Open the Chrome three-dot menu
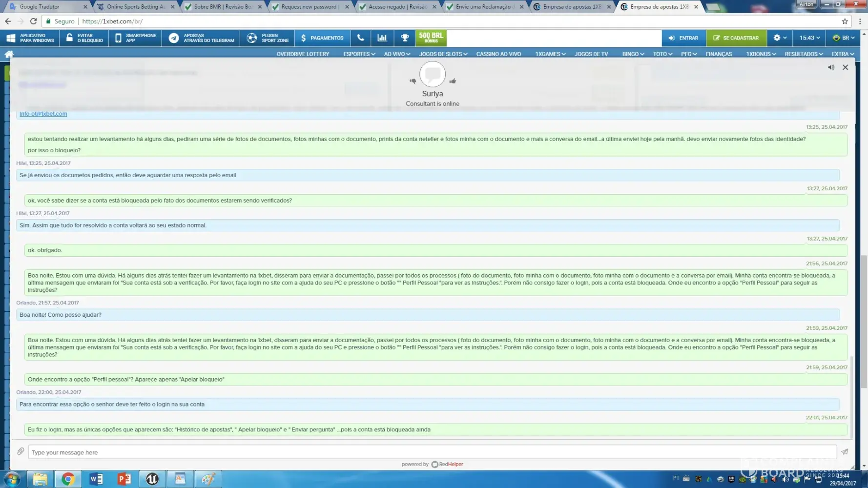This screenshot has height=488, width=868. (860, 21)
